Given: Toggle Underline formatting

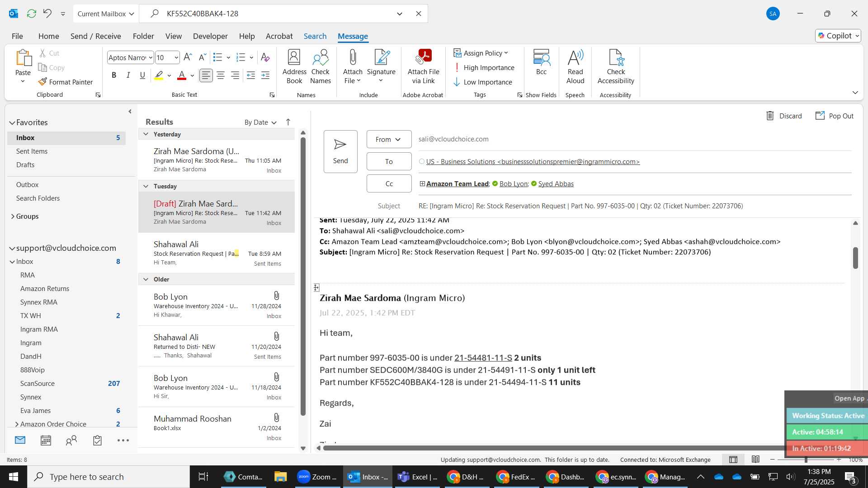Looking at the screenshot, I should point(142,75).
